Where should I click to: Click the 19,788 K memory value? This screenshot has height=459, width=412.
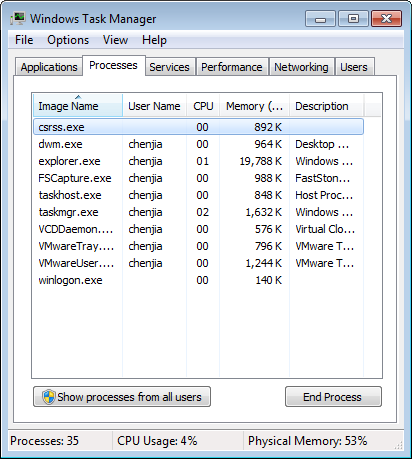point(261,161)
